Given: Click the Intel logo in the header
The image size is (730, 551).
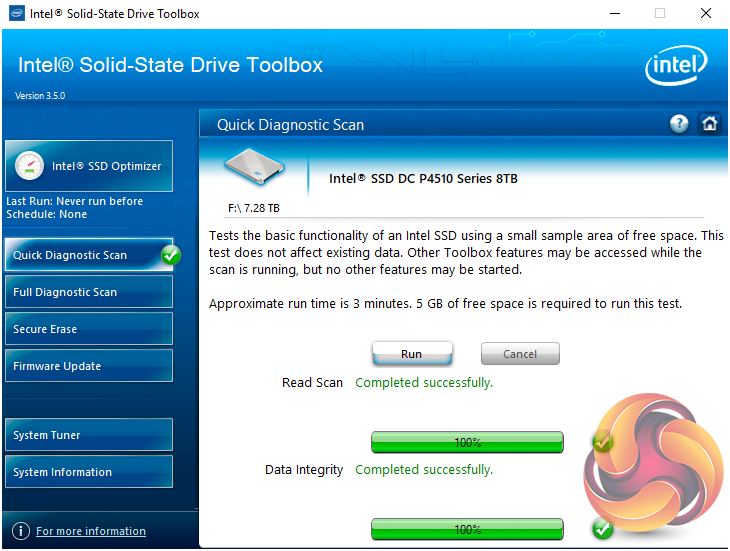Looking at the screenshot, I should pos(676,66).
